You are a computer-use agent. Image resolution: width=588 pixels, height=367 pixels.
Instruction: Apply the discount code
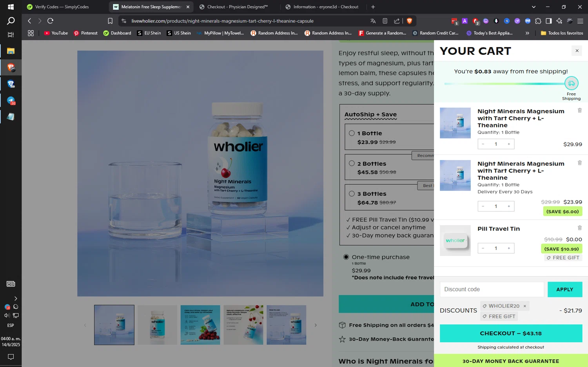click(564, 289)
